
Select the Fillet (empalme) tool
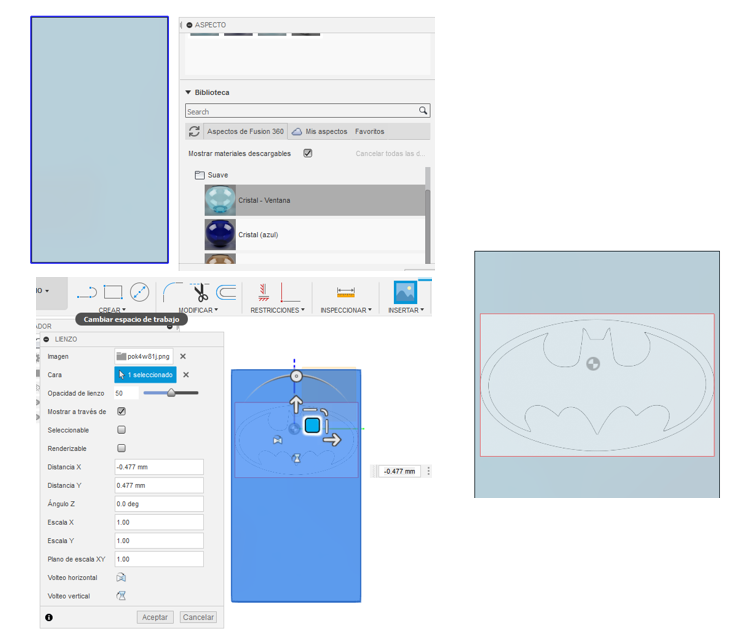172,293
